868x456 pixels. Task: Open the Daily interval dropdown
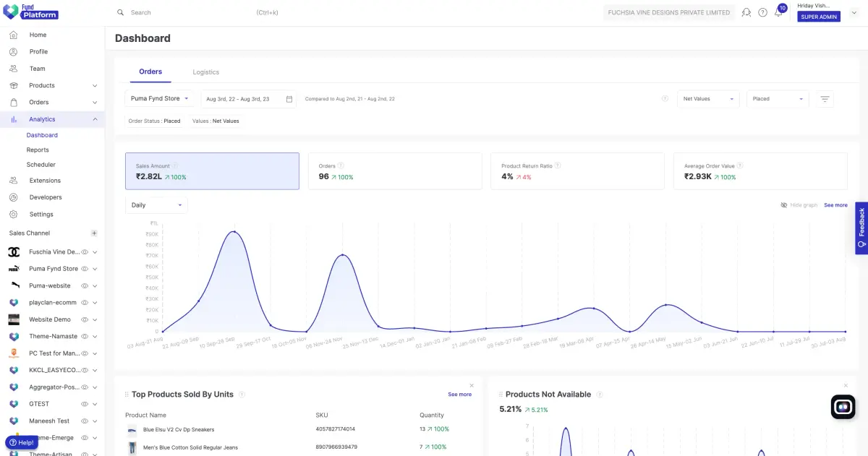click(x=156, y=205)
